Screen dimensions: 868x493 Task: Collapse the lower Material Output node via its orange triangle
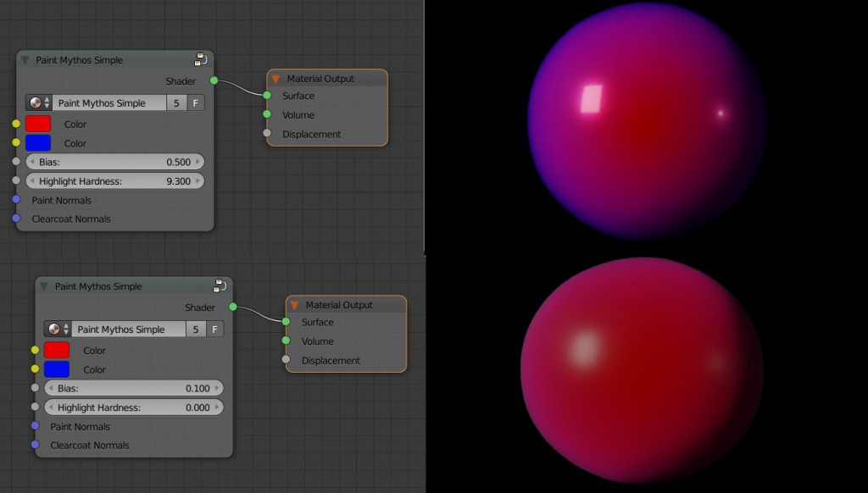point(294,305)
